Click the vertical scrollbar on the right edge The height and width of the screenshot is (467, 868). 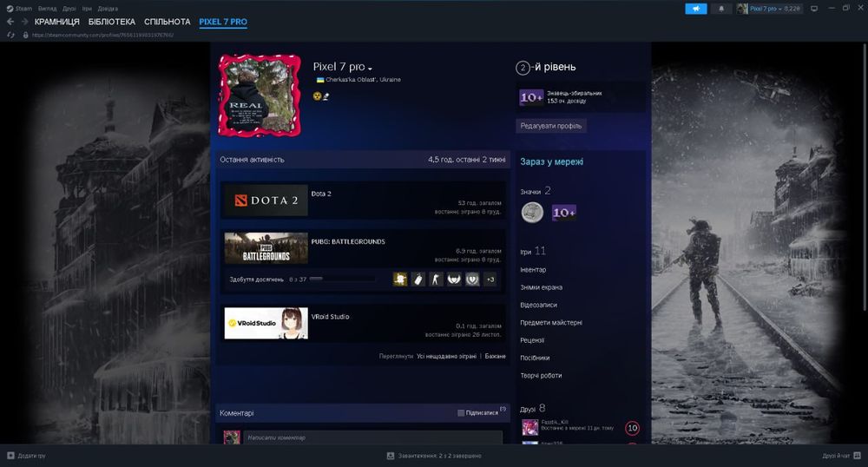click(865, 177)
